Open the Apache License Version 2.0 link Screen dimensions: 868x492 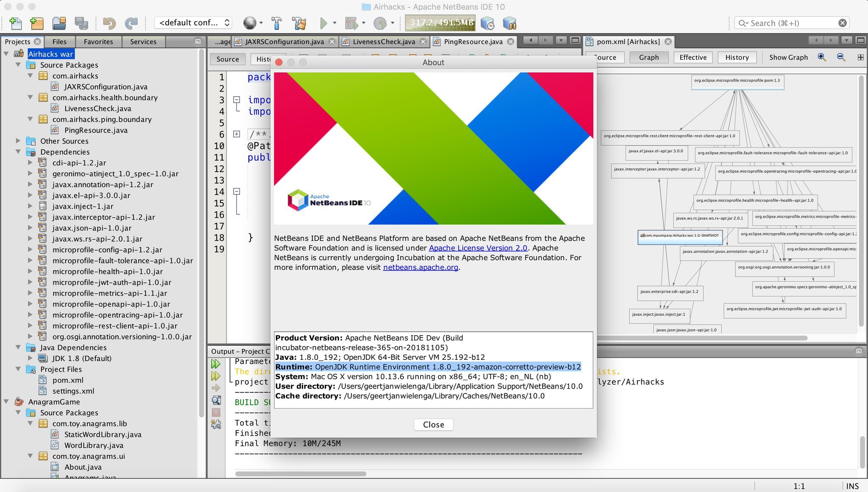[x=478, y=248]
